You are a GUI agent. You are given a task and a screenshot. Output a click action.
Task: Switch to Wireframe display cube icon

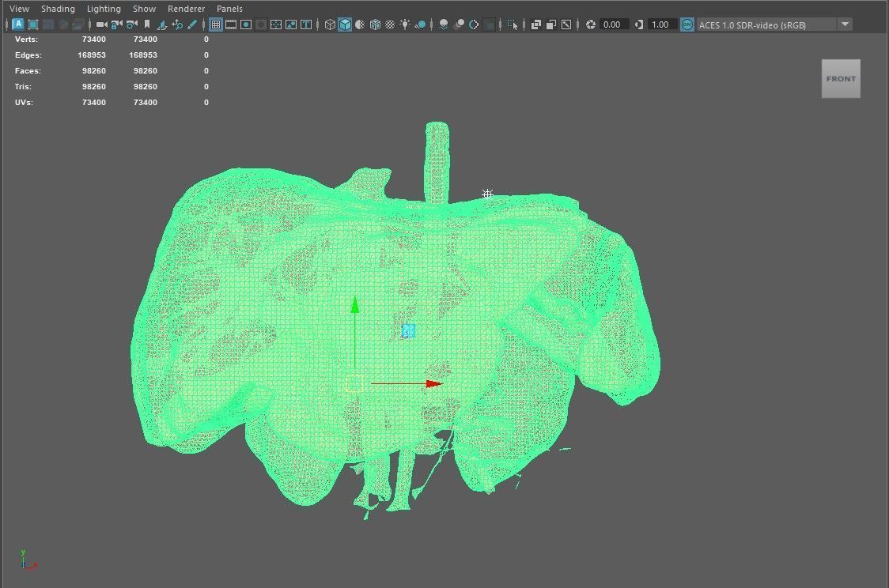(x=330, y=24)
